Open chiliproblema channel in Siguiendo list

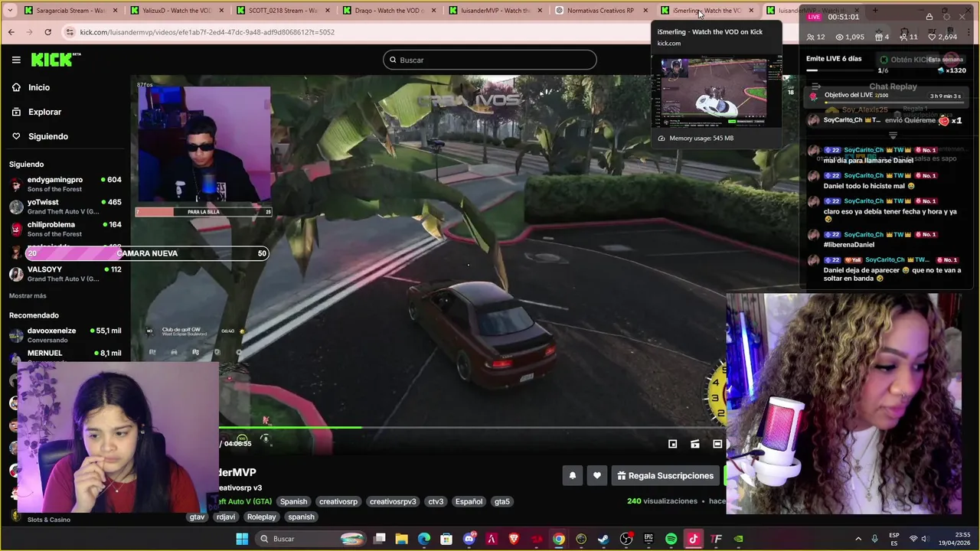(66, 229)
